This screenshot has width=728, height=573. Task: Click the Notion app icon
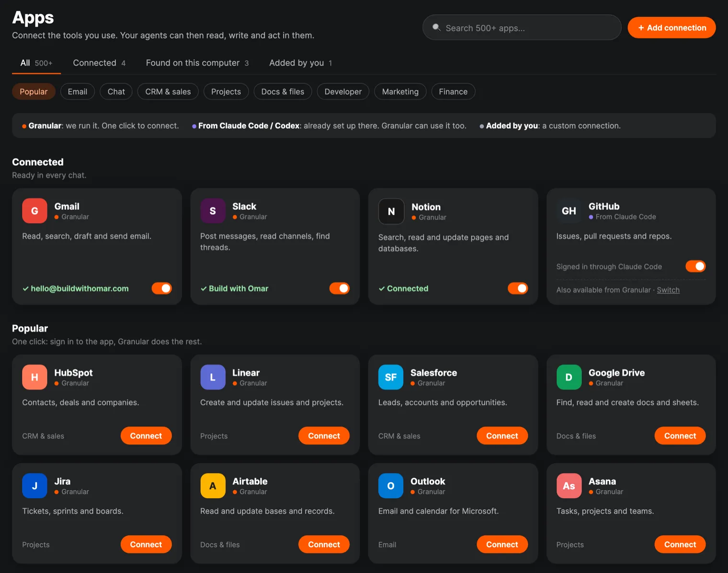[391, 211]
